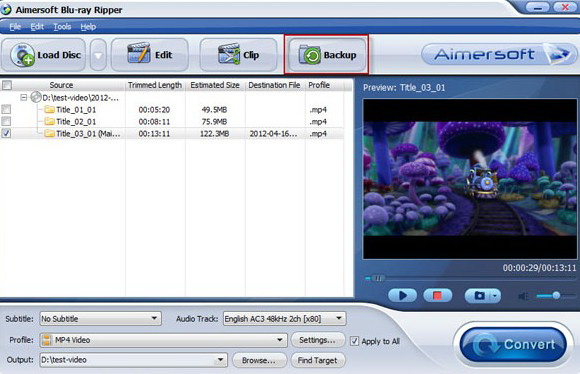Open the Edit video tool
The width and height of the screenshot is (580, 374).
(x=150, y=55)
